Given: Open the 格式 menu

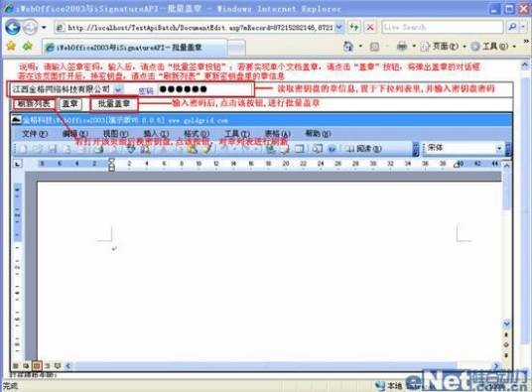Looking at the screenshot, I should pyautogui.click(x=197, y=134).
